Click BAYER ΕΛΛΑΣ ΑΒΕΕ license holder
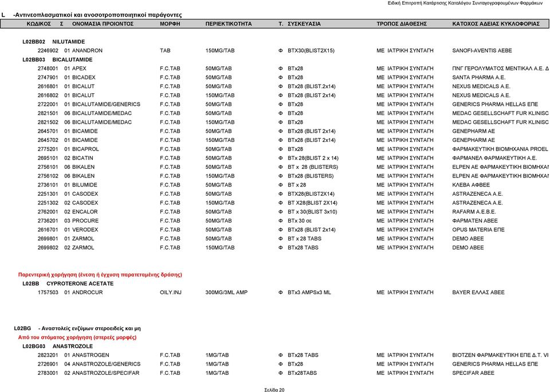The height and width of the screenshot is (392, 550). point(478,292)
